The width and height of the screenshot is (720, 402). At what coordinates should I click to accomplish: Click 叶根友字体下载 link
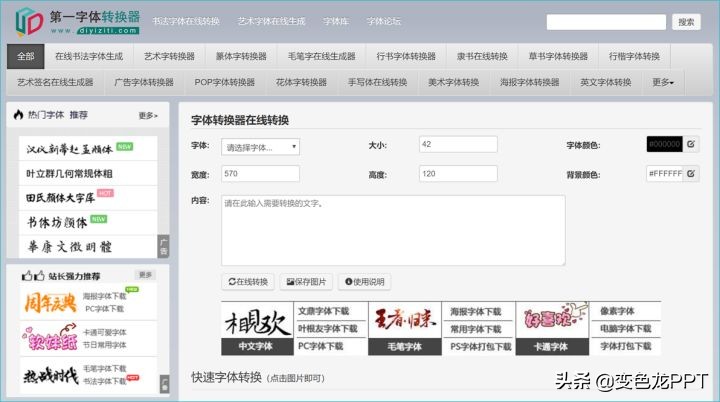(x=328, y=328)
